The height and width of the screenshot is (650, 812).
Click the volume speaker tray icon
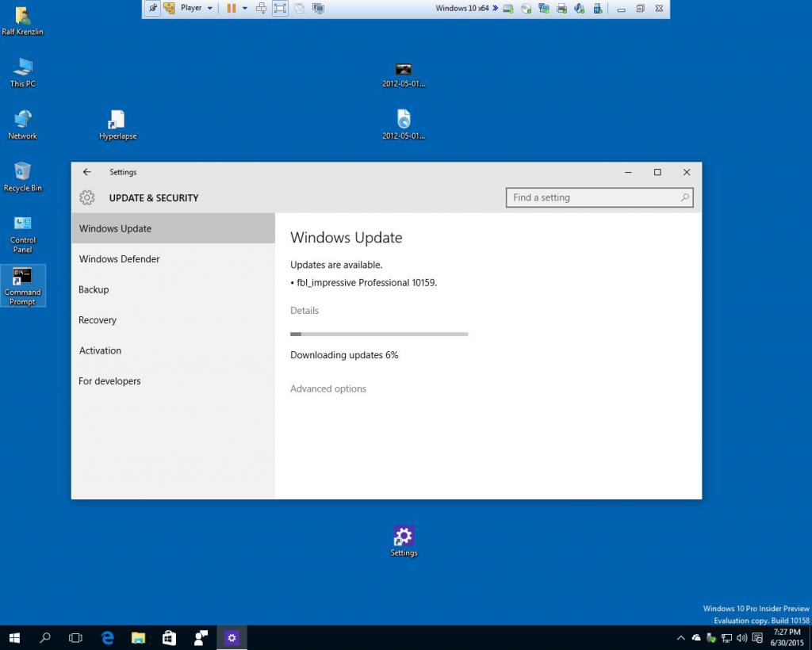point(741,637)
